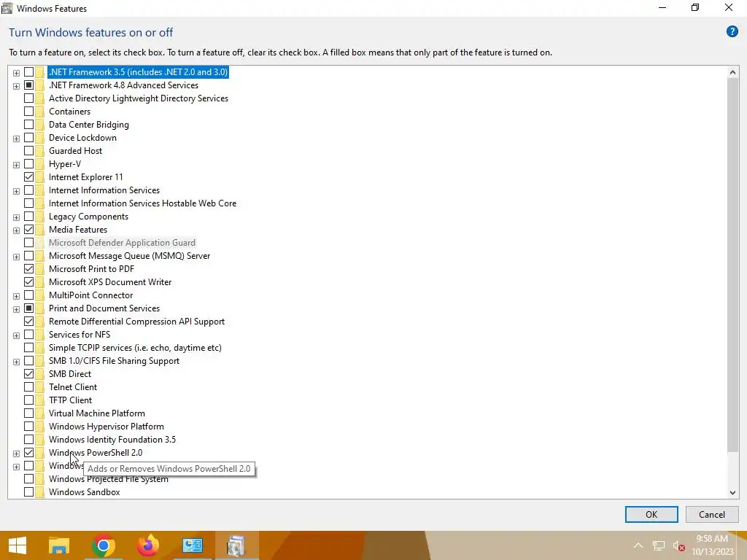Enable the Windows Sandbox checkbox

[x=28, y=492]
